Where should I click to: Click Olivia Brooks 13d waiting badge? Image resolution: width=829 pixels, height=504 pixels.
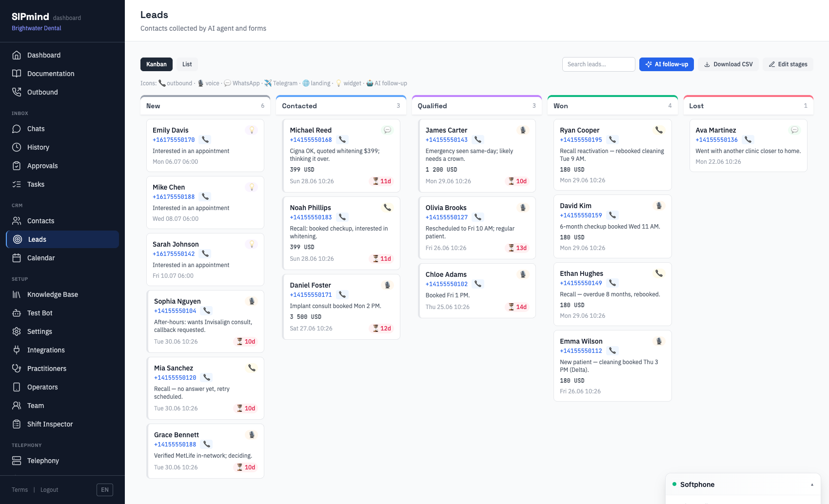pos(517,248)
